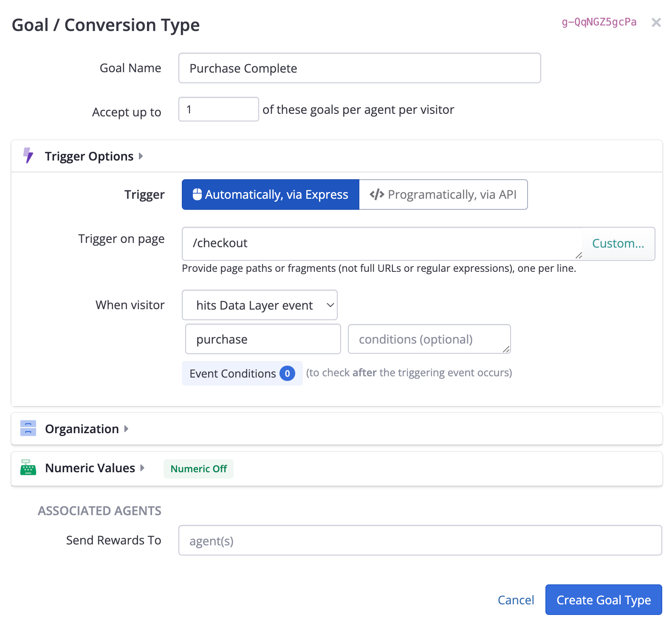Click the Send Rewards To agents field
Screen dimensions: 672x626
point(420,540)
